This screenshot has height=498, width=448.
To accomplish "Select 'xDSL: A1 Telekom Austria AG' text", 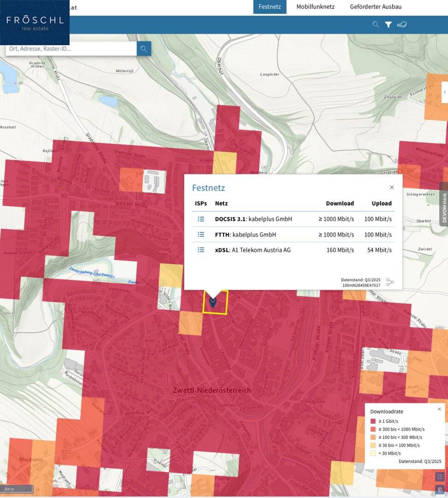I will coord(253,250).
